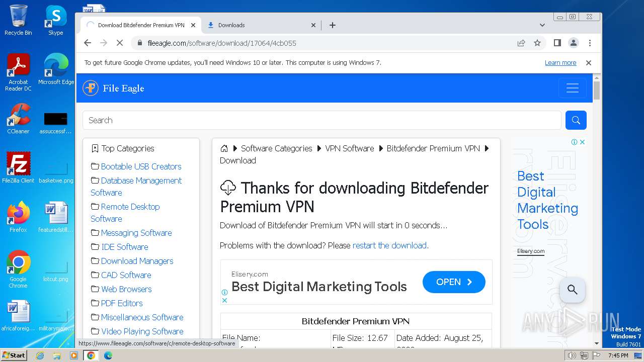This screenshot has height=362, width=644.
Task: Click the share this page icon
Action: (x=521, y=43)
